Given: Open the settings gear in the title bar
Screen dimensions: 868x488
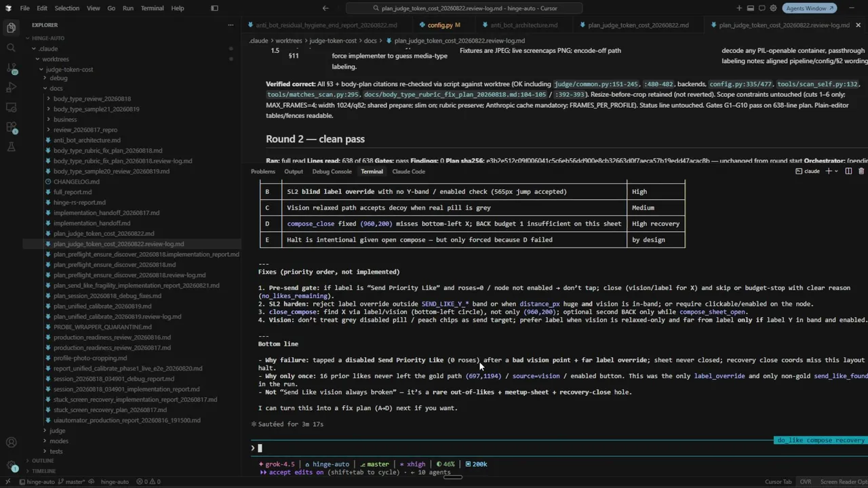Looking at the screenshot, I should (x=774, y=8).
